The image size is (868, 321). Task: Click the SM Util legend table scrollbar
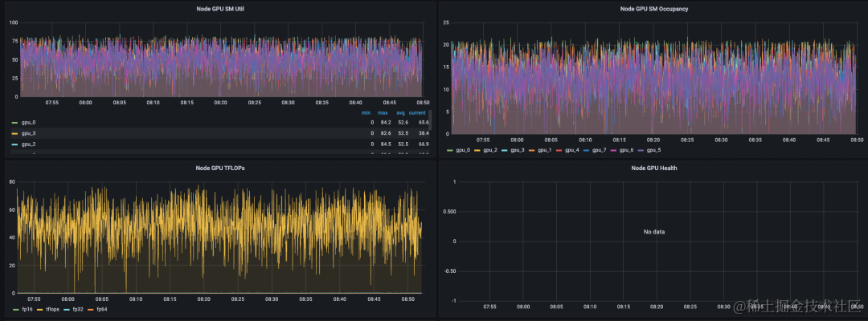(430, 120)
